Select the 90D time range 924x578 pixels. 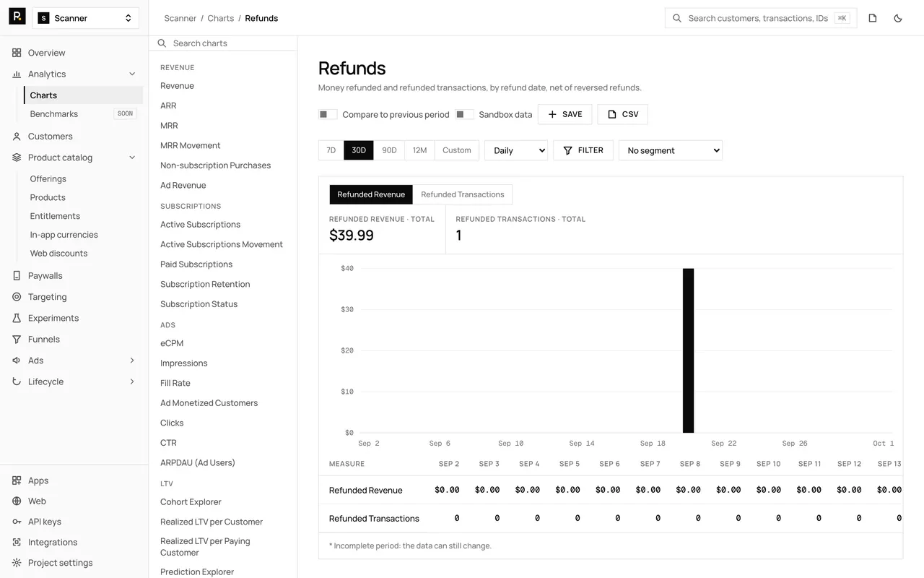click(389, 150)
